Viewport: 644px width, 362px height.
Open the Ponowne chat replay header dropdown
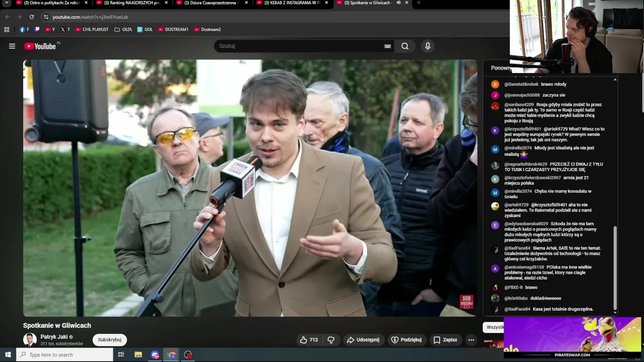pos(500,68)
